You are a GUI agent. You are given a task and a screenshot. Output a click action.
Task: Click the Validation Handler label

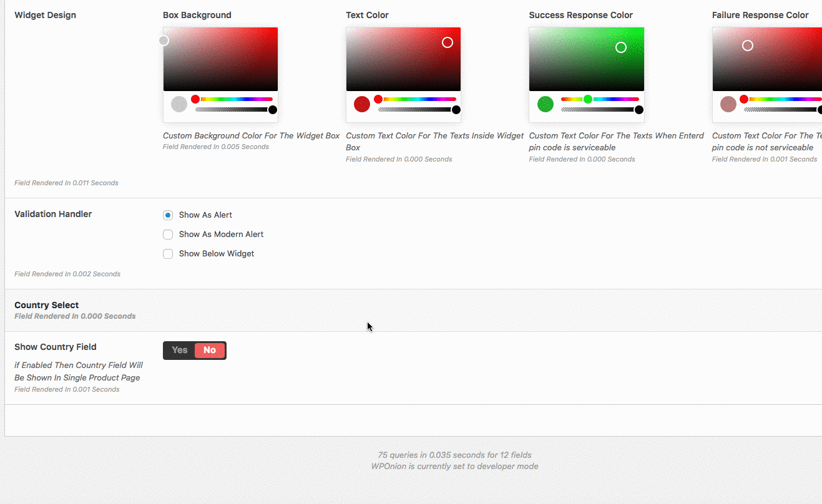click(53, 214)
